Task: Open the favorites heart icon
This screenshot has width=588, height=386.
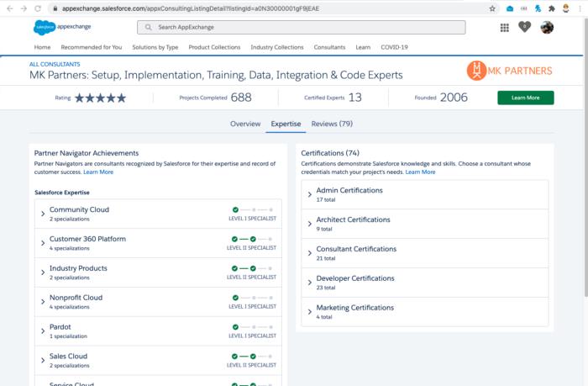Action: pyautogui.click(x=525, y=27)
